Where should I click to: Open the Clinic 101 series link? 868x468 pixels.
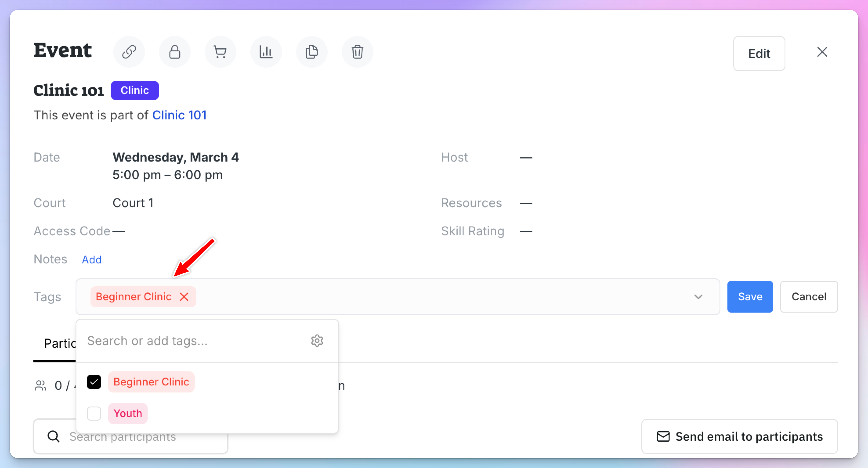179,115
